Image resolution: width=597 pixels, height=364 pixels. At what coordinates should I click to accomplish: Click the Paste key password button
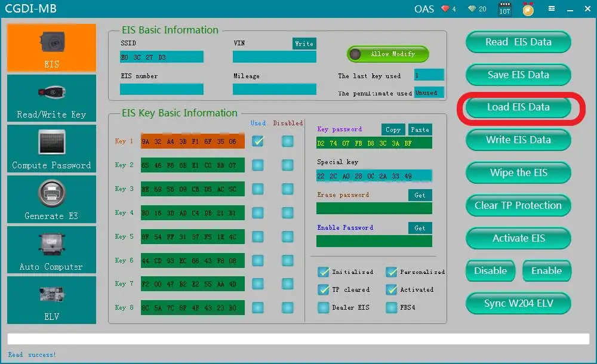420,129
